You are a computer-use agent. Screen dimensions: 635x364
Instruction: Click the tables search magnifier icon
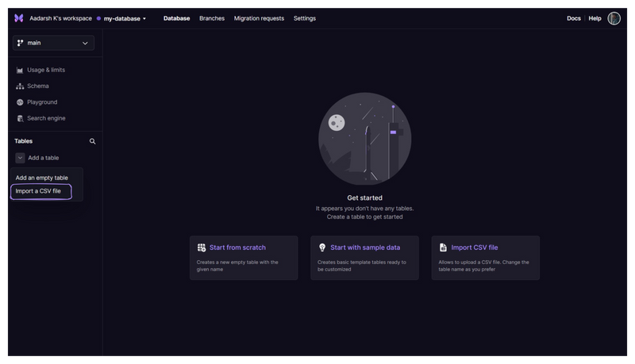pos(92,141)
